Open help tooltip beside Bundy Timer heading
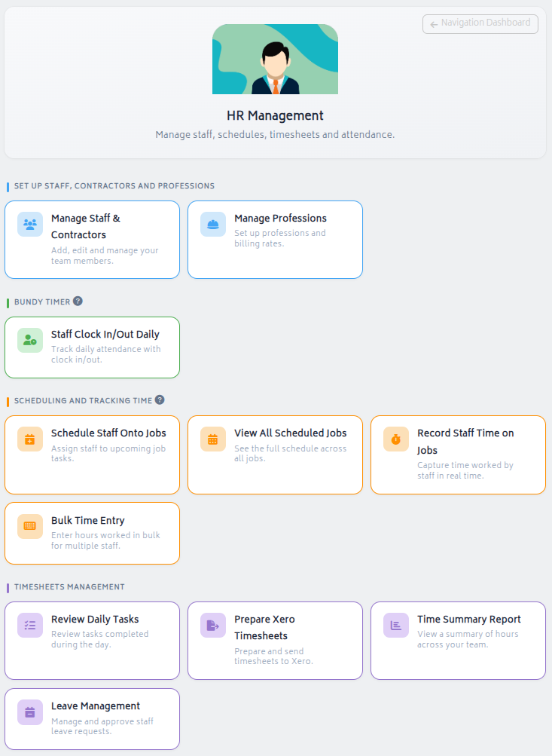Viewport: 552px width, 756px height. 78,301
